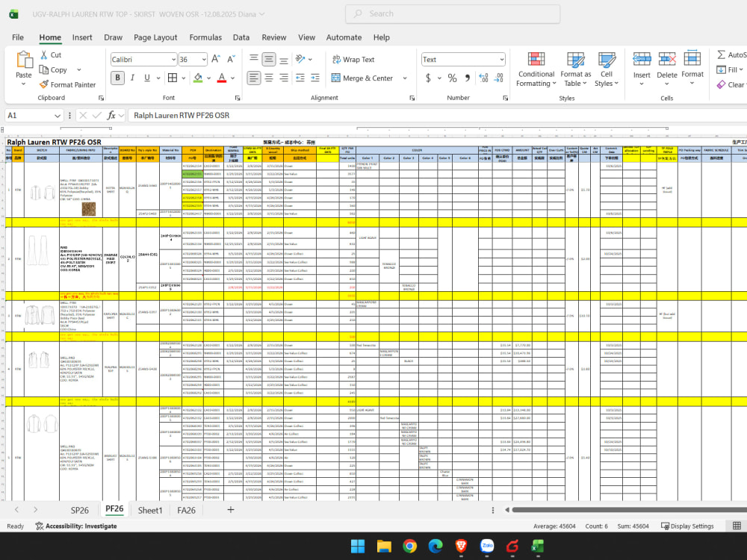Click the Paste clipboard icon

[24, 60]
